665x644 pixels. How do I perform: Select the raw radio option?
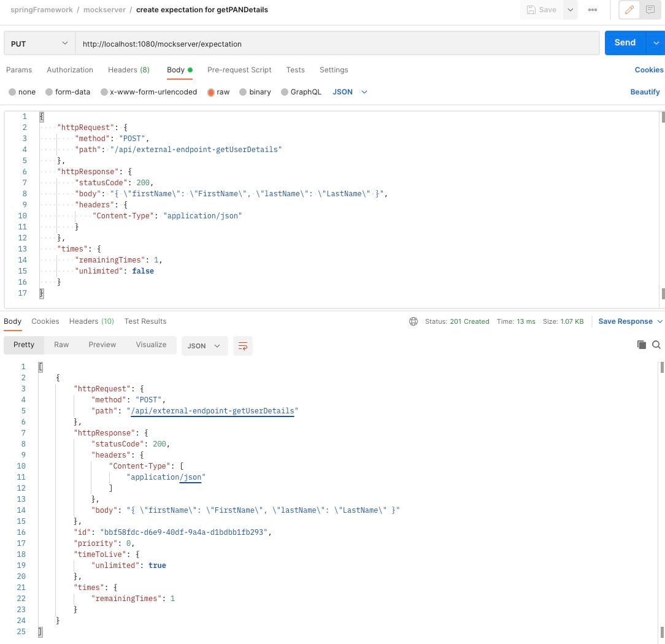(x=218, y=92)
